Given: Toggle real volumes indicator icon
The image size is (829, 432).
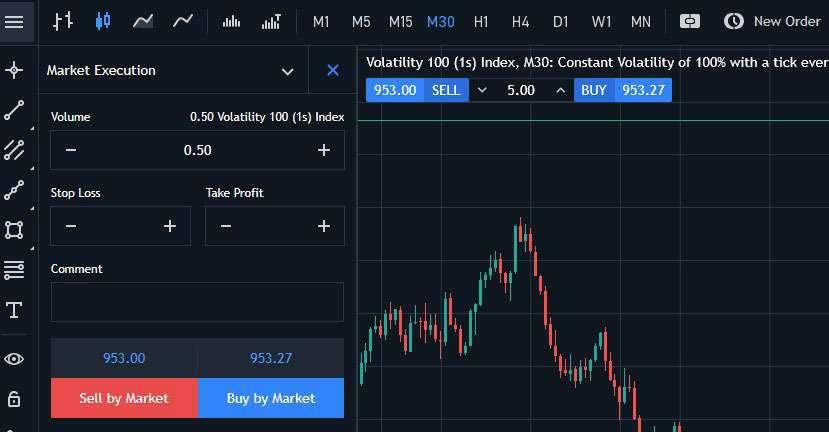Looking at the screenshot, I should (x=271, y=22).
